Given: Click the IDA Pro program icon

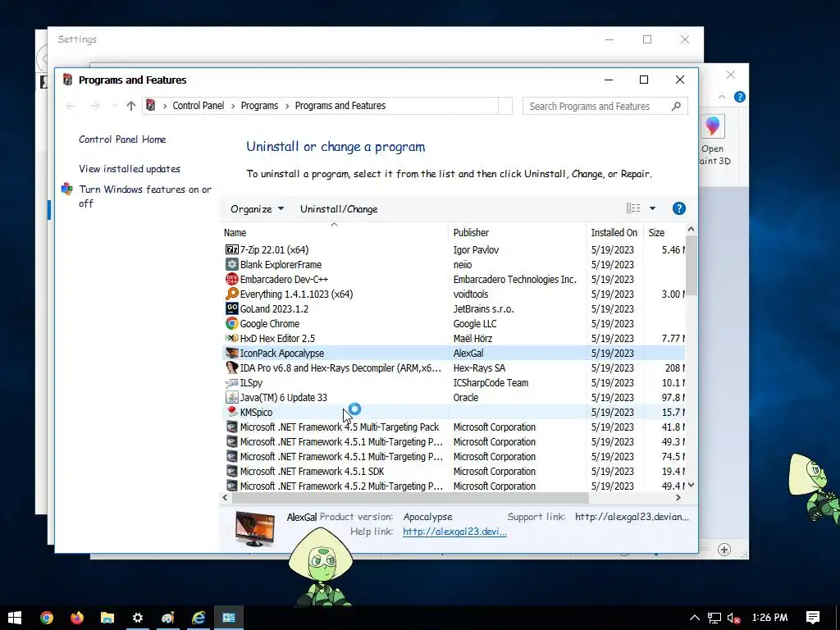Looking at the screenshot, I should coord(231,368).
